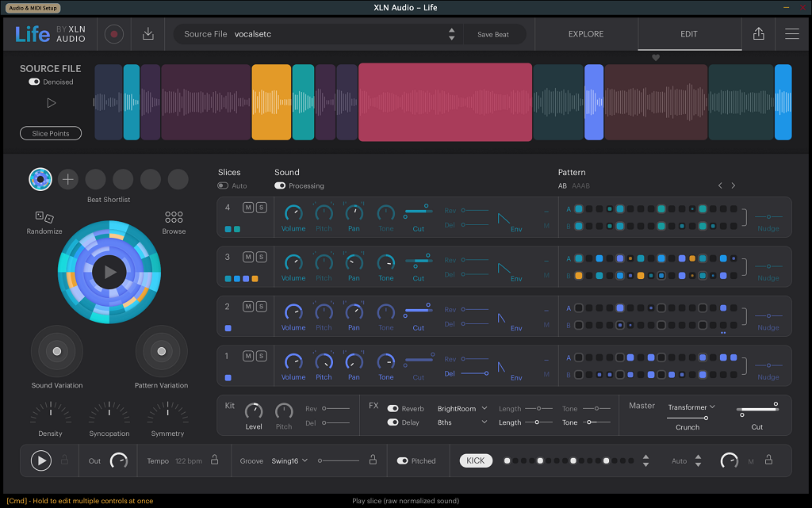The height and width of the screenshot is (508, 812).
Task: Open the Browse grid icon
Action: (x=174, y=217)
